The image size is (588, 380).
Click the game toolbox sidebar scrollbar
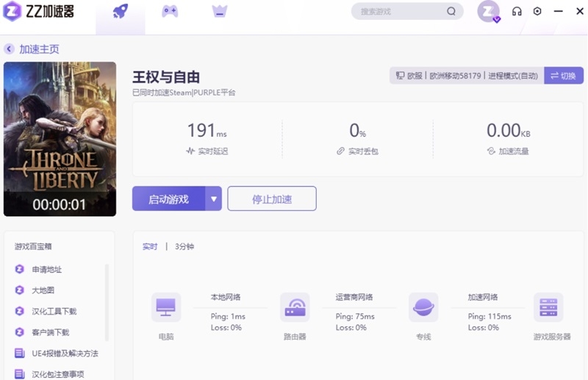[107, 301]
